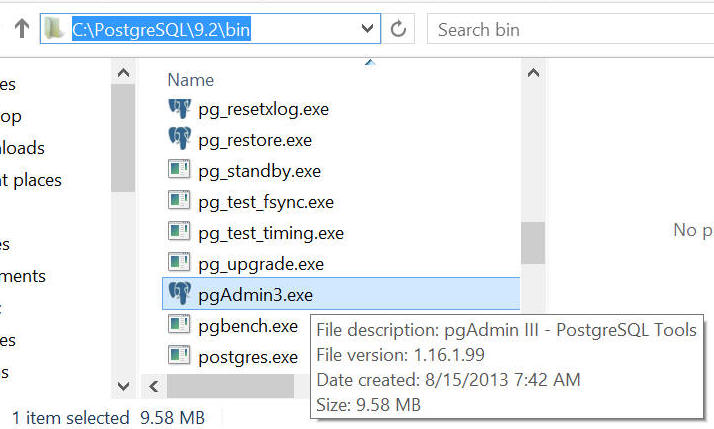Open address bar history dropdown

367,29
